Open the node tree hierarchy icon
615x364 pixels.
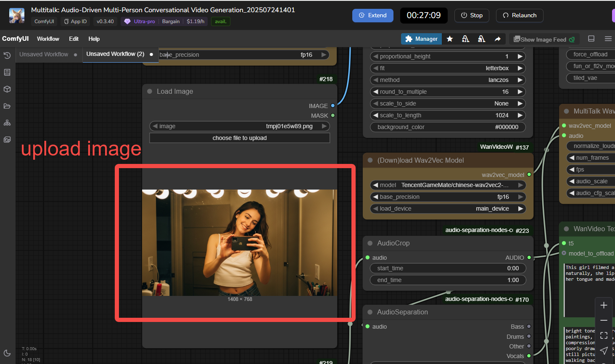[7, 123]
